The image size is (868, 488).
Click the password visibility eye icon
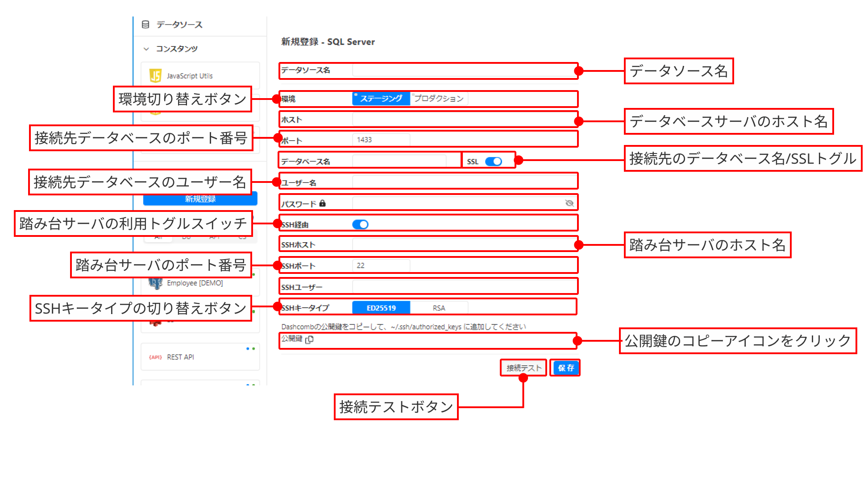pyautogui.click(x=569, y=203)
